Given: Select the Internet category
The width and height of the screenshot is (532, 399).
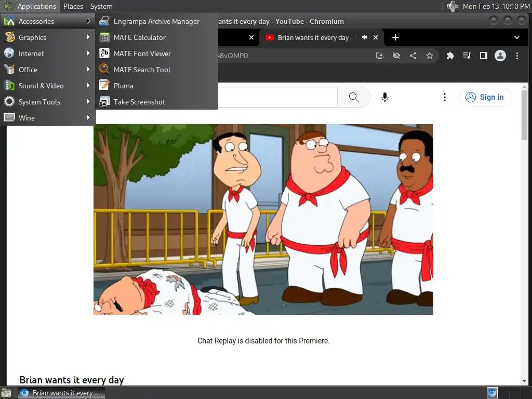Looking at the screenshot, I should coord(47,54).
